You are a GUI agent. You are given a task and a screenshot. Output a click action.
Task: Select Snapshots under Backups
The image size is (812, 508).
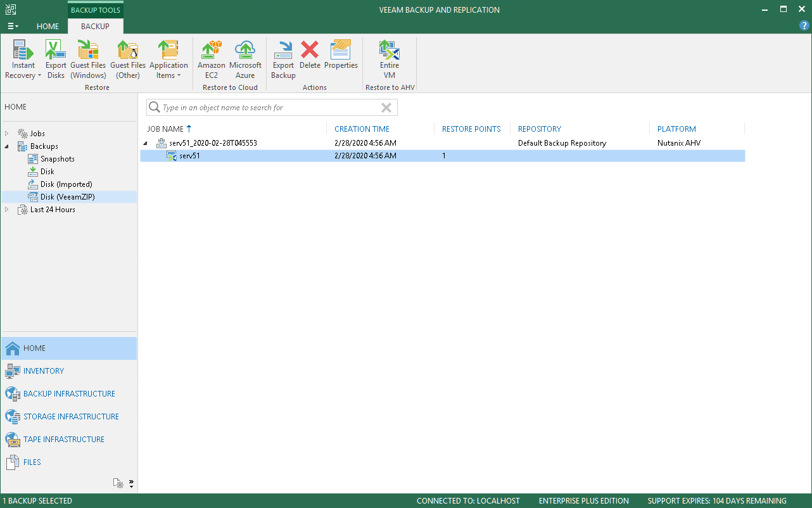tap(57, 159)
